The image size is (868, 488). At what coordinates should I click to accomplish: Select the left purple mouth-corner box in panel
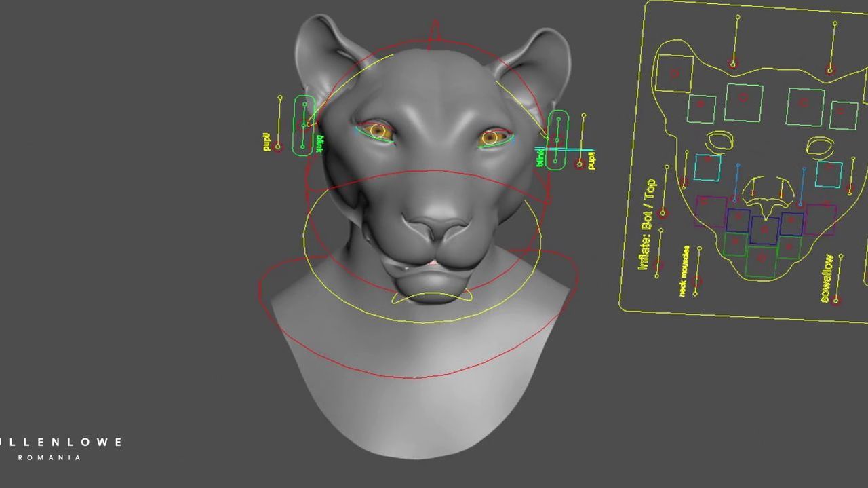pos(711,212)
